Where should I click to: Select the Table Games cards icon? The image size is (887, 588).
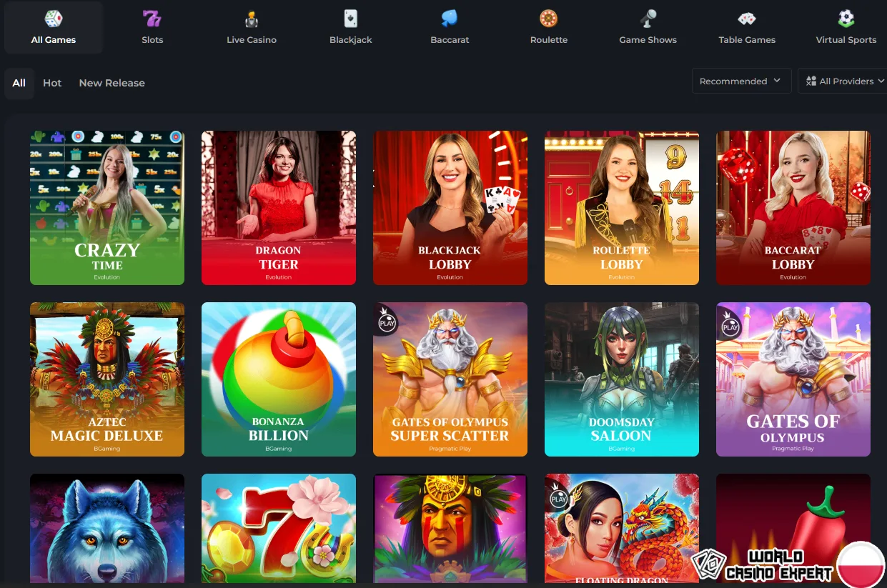click(747, 19)
